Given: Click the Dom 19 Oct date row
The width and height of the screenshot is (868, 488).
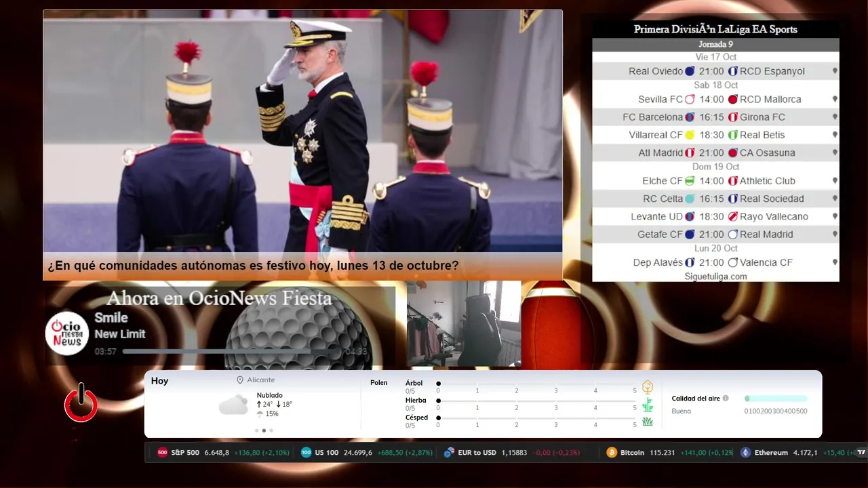Looking at the screenshot, I should point(715,167).
